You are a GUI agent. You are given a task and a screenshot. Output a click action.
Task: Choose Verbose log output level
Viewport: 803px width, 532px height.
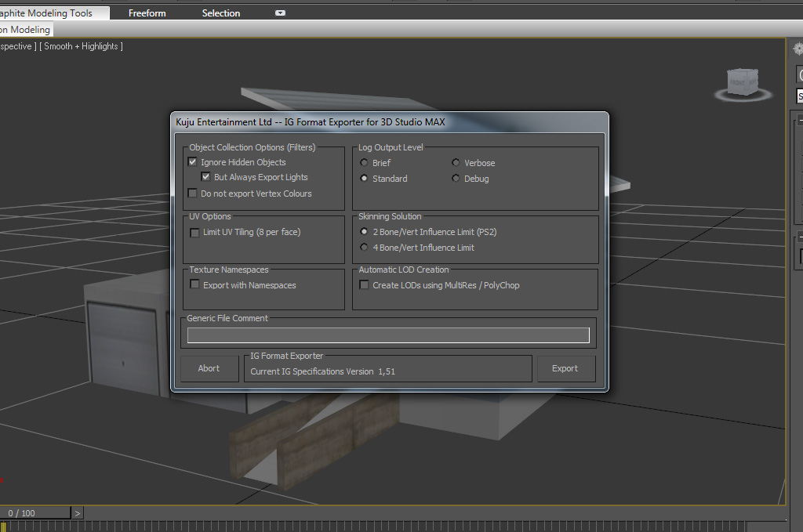pos(456,163)
